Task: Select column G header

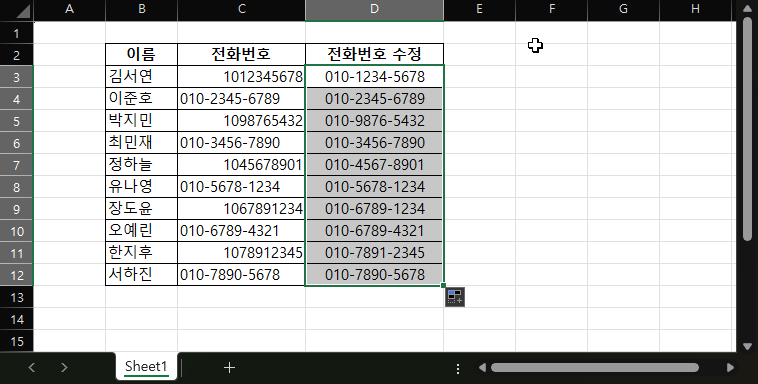Action: point(624,10)
